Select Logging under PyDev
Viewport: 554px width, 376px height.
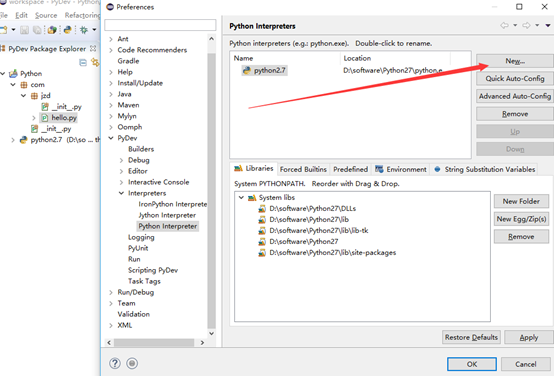click(x=141, y=237)
